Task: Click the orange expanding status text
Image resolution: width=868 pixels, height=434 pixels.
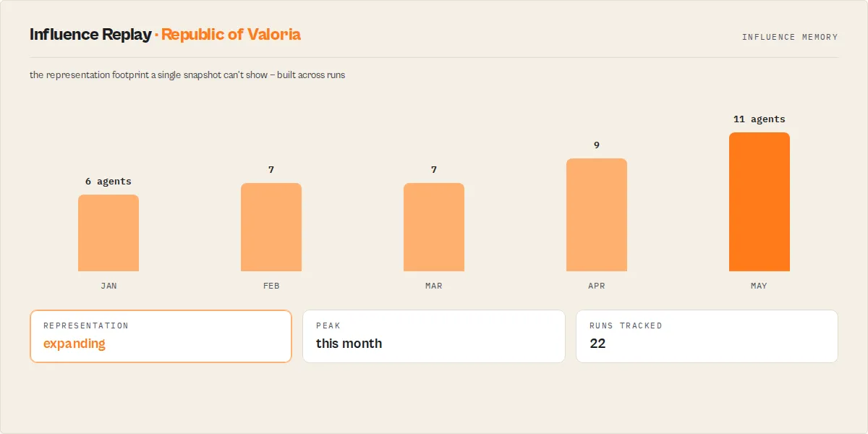Action: (75, 344)
